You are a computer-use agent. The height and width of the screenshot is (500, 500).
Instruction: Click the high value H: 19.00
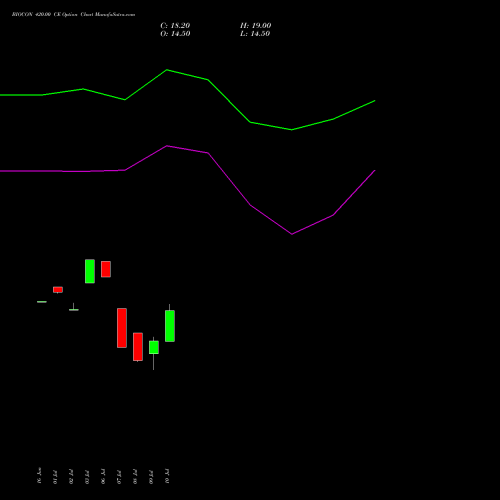pyautogui.click(x=256, y=26)
